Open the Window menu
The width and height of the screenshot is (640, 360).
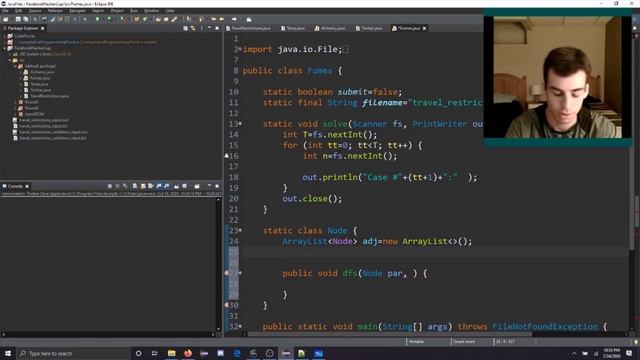click(151, 11)
